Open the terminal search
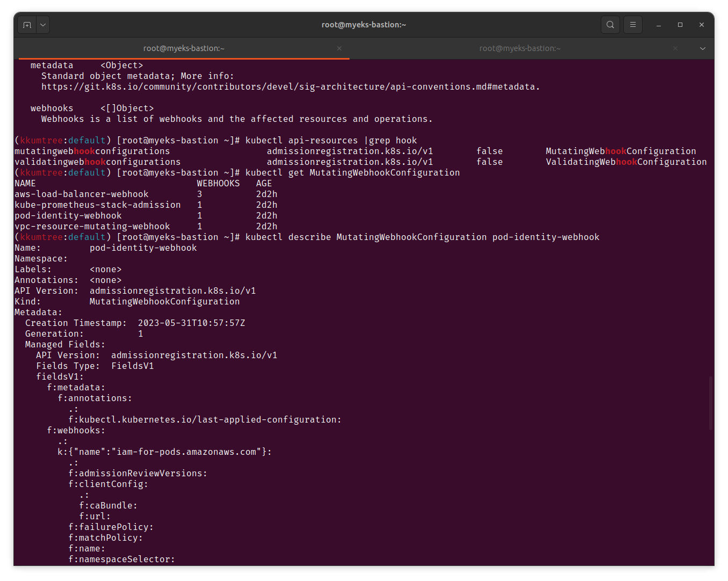 pos(610,25)
